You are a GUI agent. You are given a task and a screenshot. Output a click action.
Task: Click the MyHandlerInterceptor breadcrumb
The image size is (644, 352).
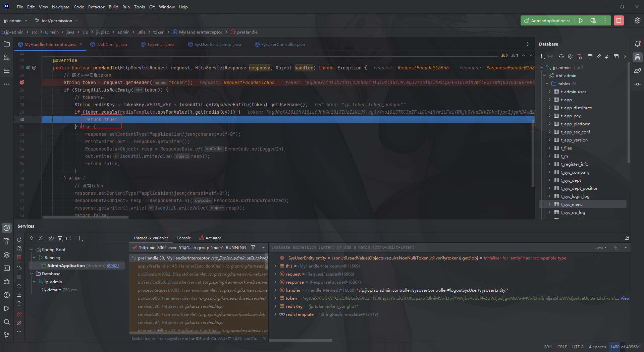coord(197,32)
